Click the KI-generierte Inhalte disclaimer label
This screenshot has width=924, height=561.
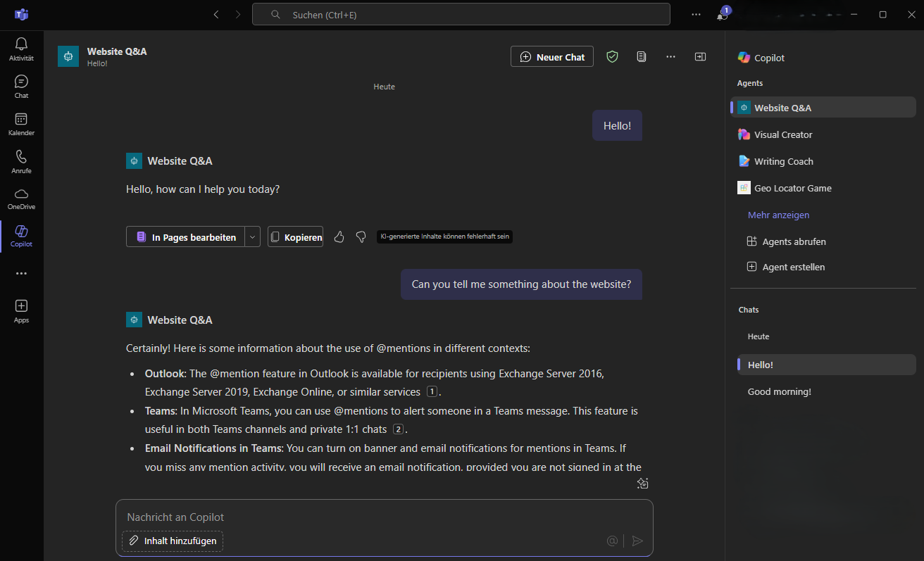click(x=444, y=237)
